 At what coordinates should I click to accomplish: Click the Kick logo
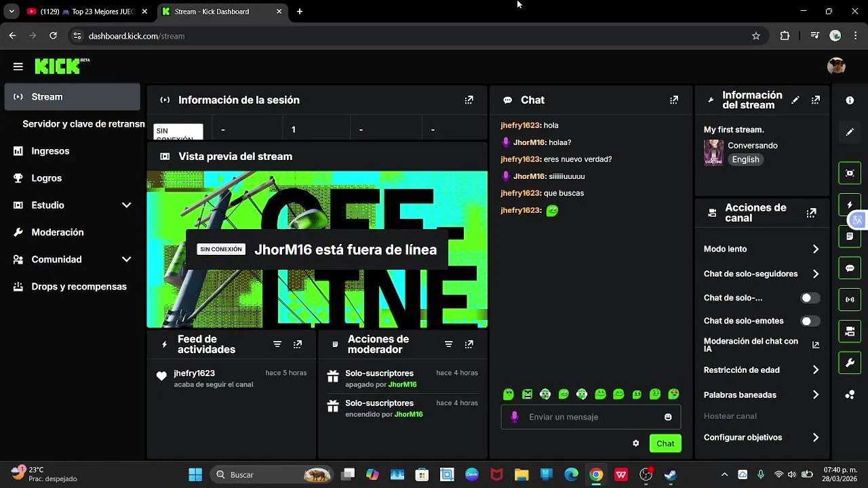pos(62,66)
